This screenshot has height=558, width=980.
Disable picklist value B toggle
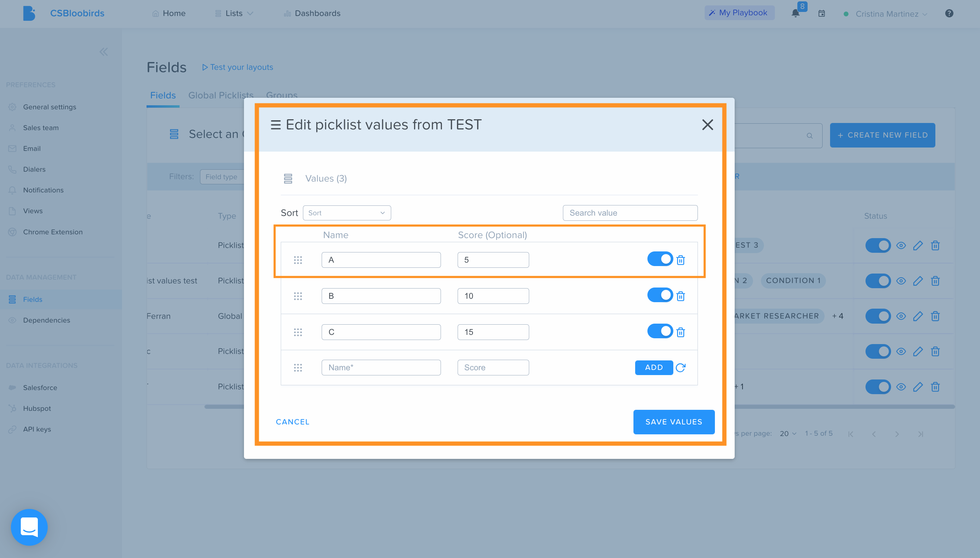pyautogui.click(x=660, y=295)
